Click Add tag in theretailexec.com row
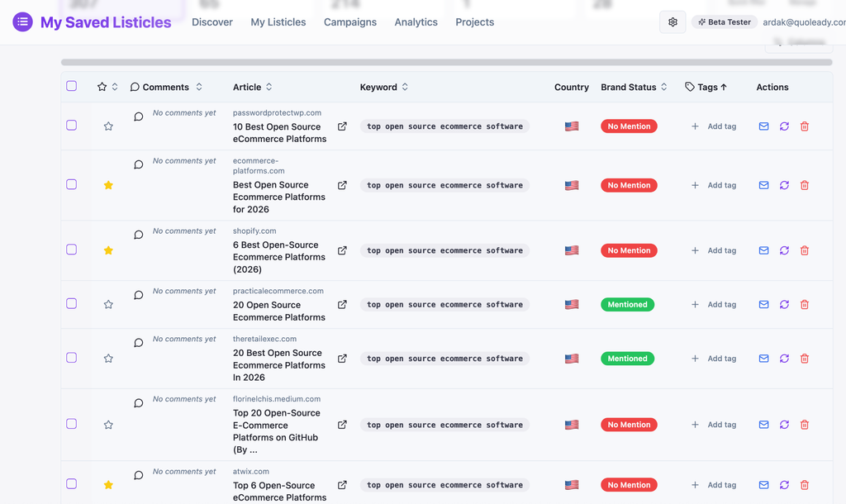This screenshot has height=504, width=846. 713,359
